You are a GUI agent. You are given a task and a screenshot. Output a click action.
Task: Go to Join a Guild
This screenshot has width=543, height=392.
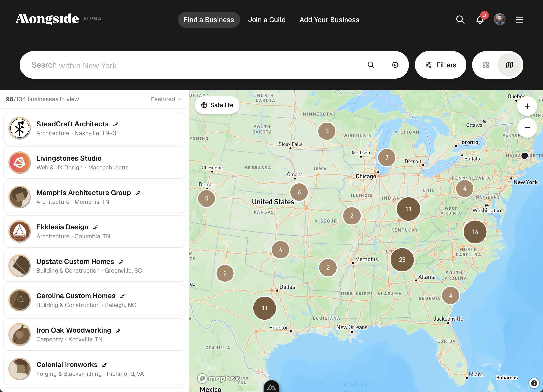point(267,20)
